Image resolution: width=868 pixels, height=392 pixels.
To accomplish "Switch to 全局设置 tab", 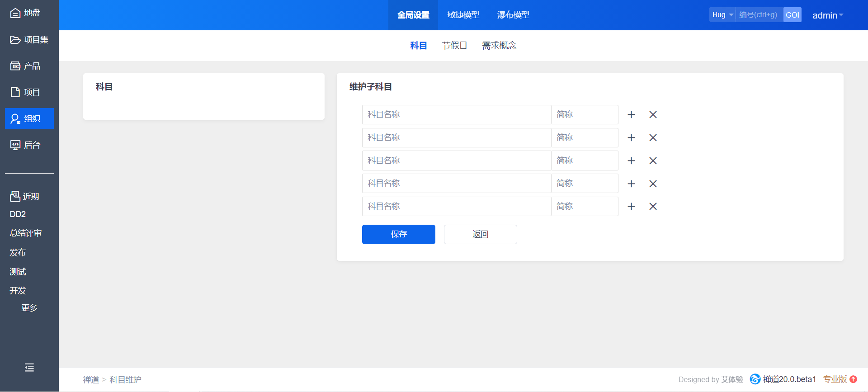I will tap(413, 15).
